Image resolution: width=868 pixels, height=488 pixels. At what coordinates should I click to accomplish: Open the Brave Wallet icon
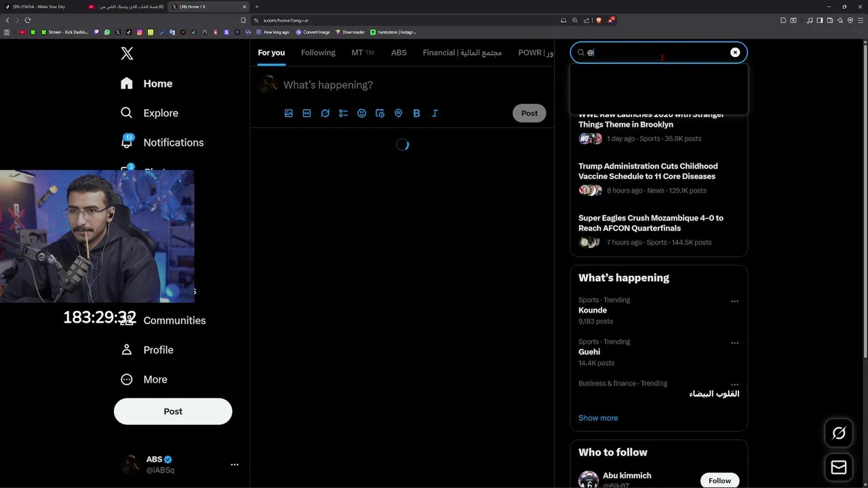(830, 20)
